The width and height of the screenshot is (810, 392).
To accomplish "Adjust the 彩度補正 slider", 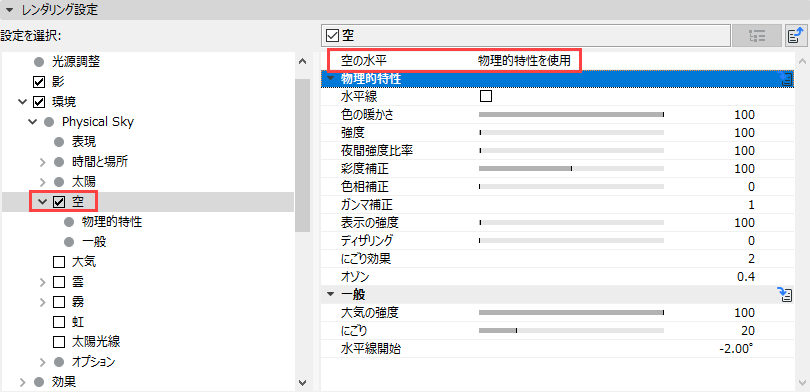I will point(571,168).
